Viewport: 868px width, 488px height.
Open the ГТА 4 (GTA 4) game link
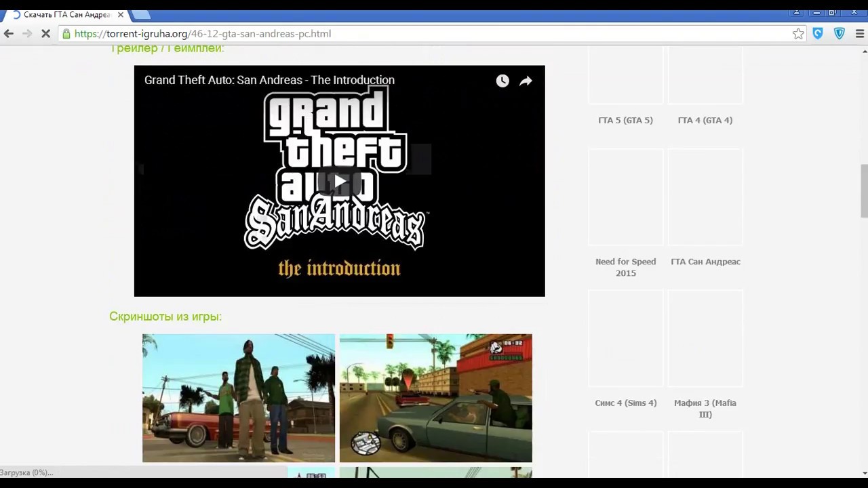pos(705,120)
